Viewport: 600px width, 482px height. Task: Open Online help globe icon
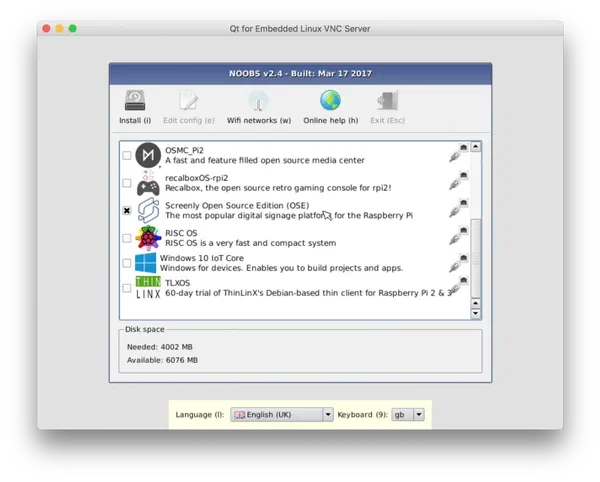(330, 101)
